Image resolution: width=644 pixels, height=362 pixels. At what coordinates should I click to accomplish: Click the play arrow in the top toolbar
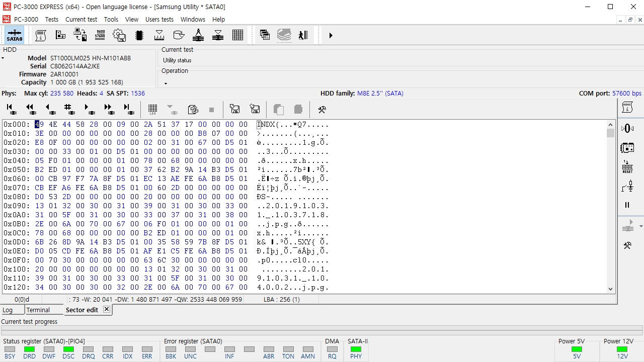(331, 35)
